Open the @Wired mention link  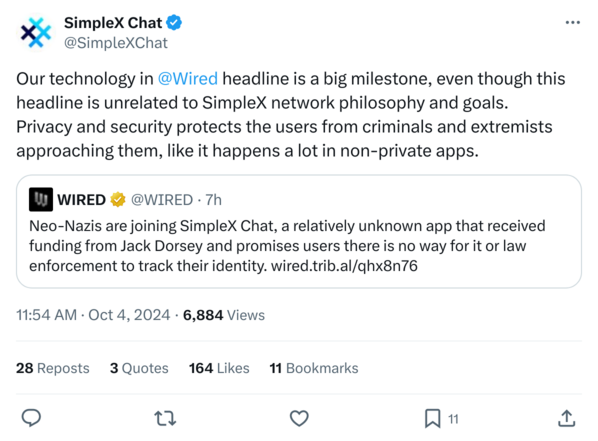coord(188,79)
